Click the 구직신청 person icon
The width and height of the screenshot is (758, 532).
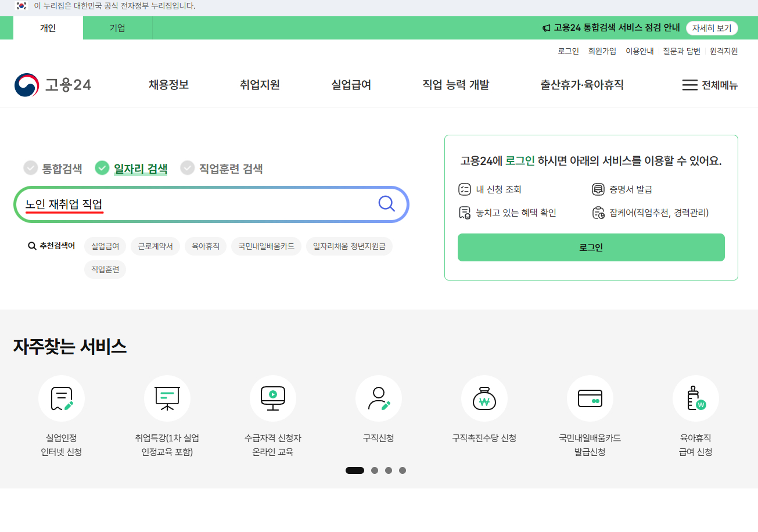click(379, 398)
